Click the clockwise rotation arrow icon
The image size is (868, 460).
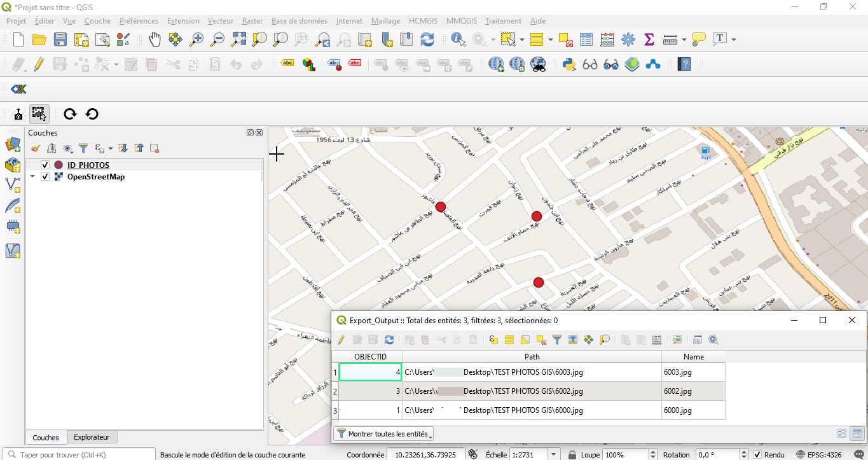coord(70,115)
